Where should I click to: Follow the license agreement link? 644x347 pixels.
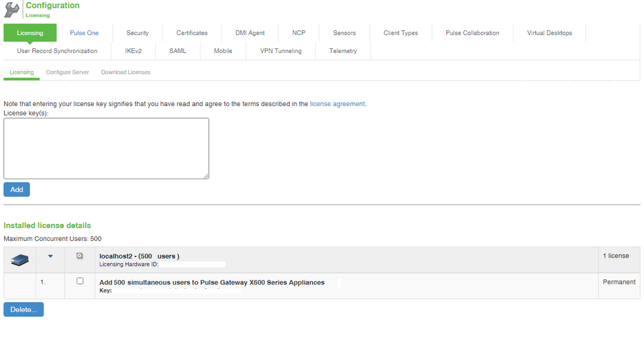point(337,104)
